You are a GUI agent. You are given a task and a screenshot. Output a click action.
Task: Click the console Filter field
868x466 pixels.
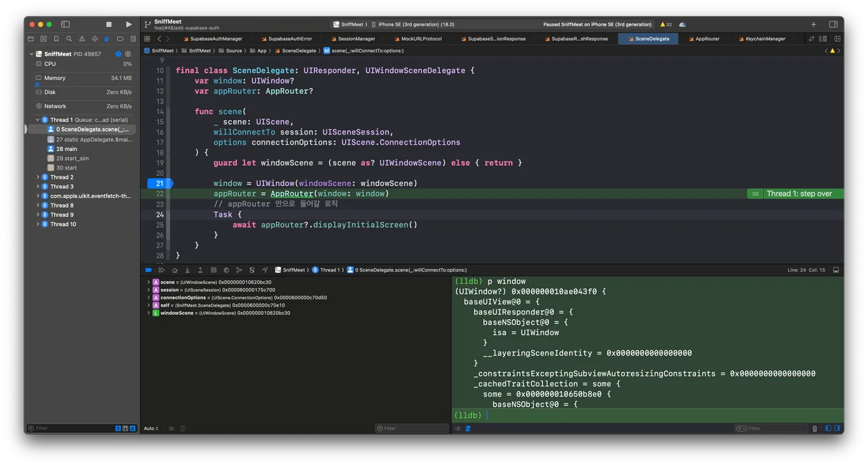(770, 429)
